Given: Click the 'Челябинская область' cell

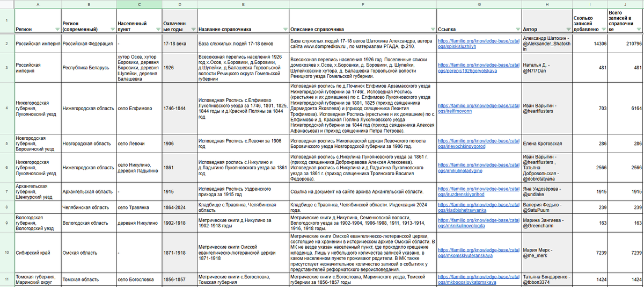Looking at the screenshot, I should 88,207.
